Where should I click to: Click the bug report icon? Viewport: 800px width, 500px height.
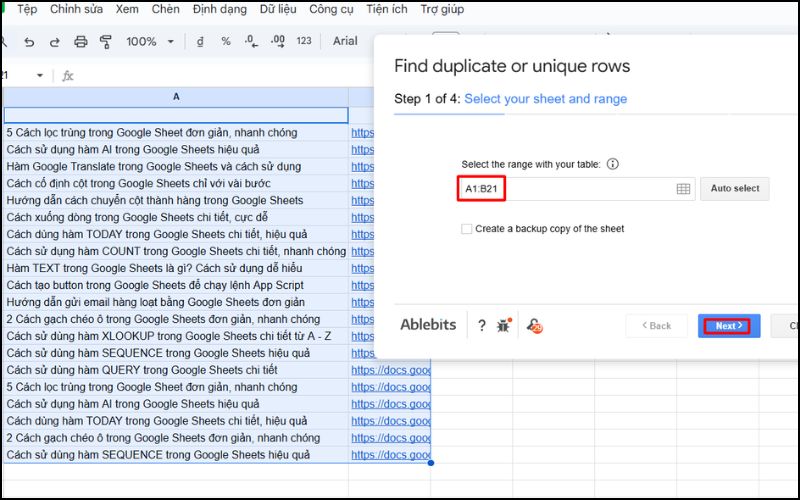click(503, 325)
